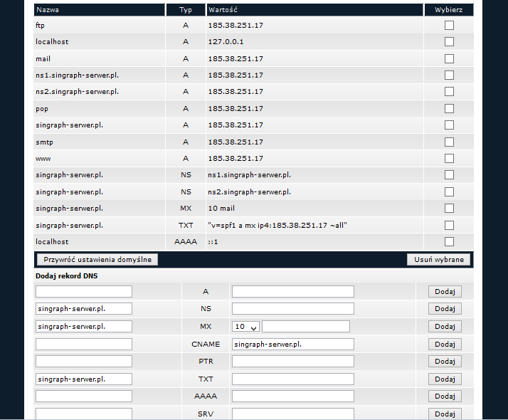Click Dodaj for the TXT record row

(x=445, y=379)
